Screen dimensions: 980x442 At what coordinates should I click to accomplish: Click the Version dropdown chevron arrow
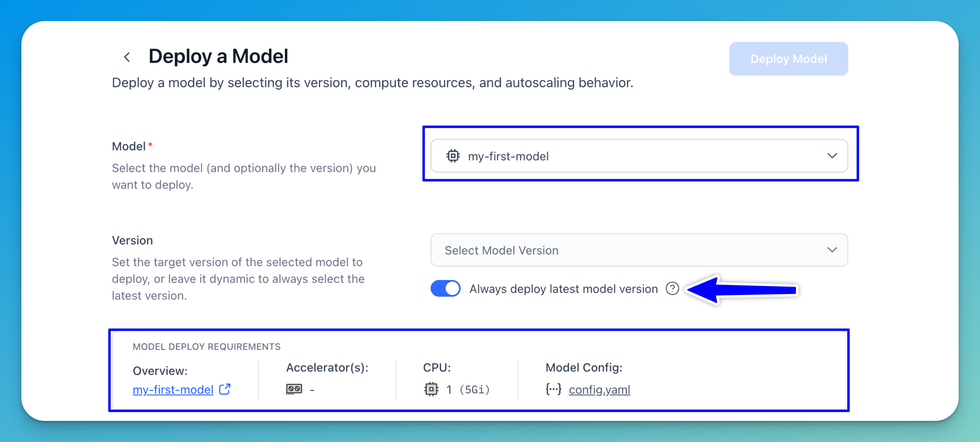click(832, 250)
